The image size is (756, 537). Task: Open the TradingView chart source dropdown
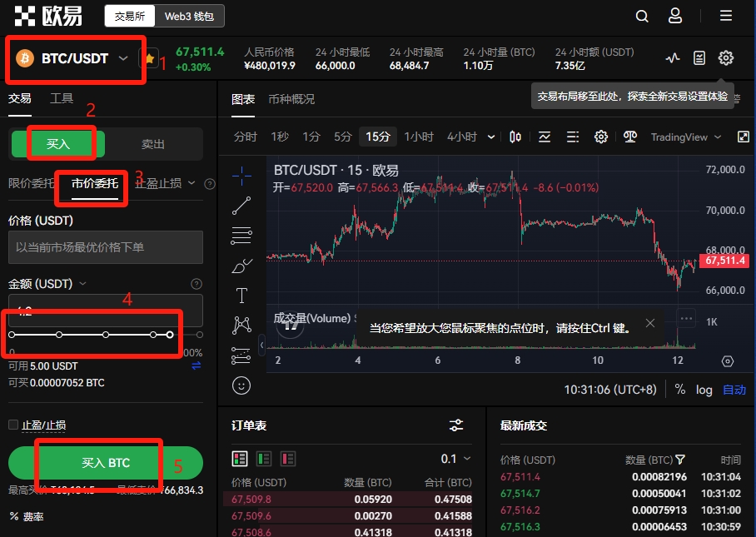click(686, 137)
